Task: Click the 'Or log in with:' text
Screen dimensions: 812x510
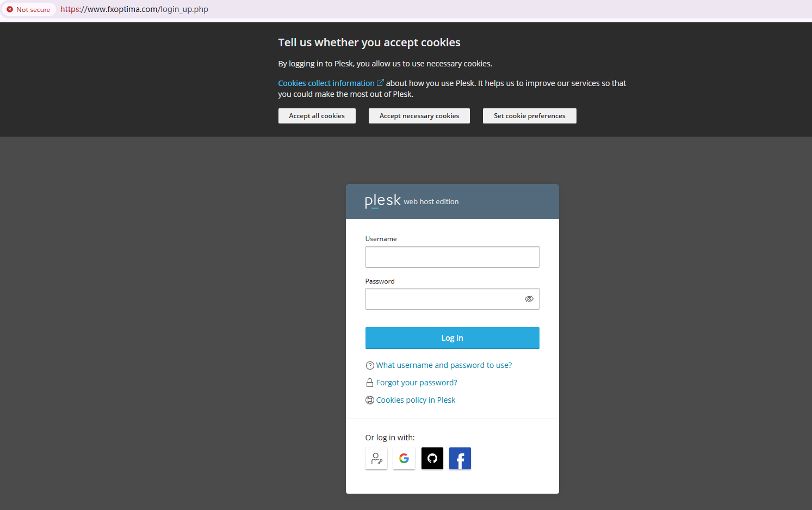Action: point(390,438)
